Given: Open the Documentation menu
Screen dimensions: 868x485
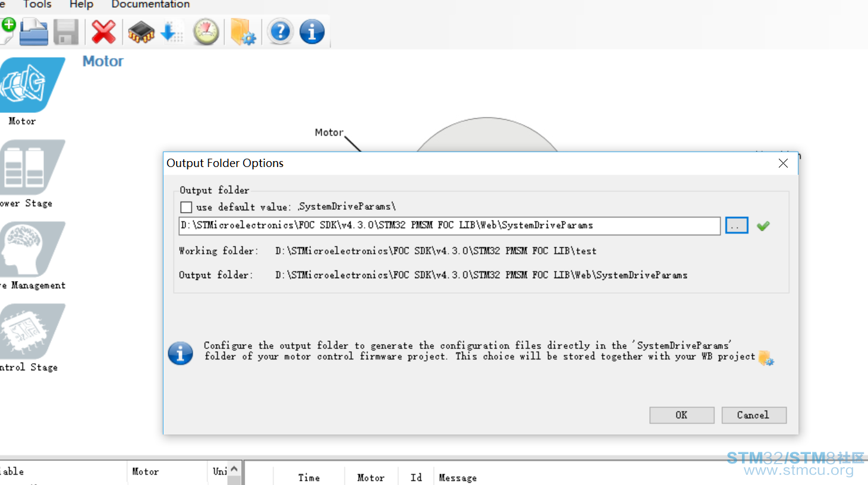Looking at the screenshot, I should click(x=150, y=5).
